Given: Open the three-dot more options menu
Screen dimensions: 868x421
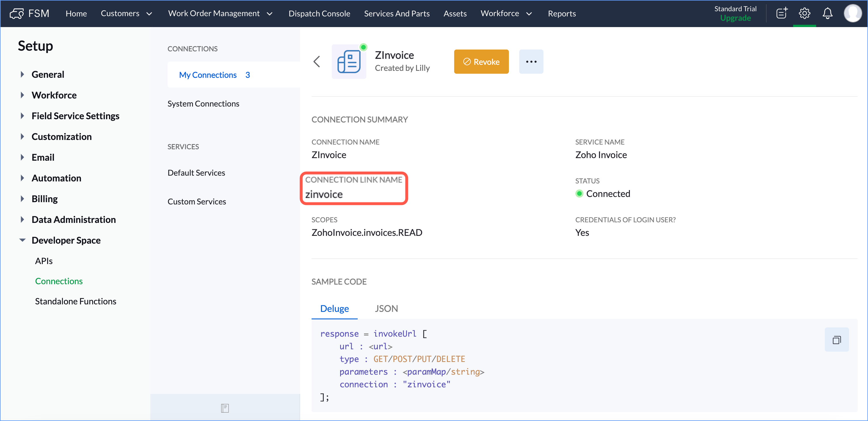Looking at the screenshot, I should coord(531,62).
